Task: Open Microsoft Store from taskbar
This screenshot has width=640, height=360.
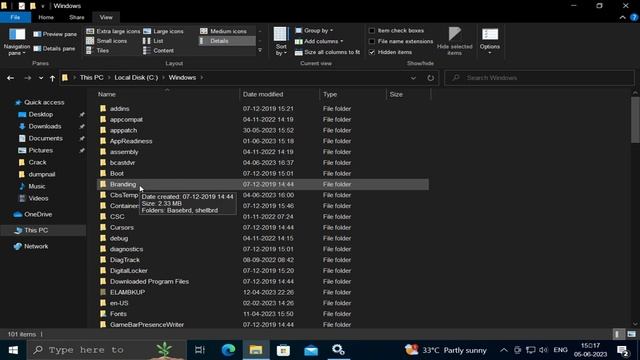Action: [283, 350]
